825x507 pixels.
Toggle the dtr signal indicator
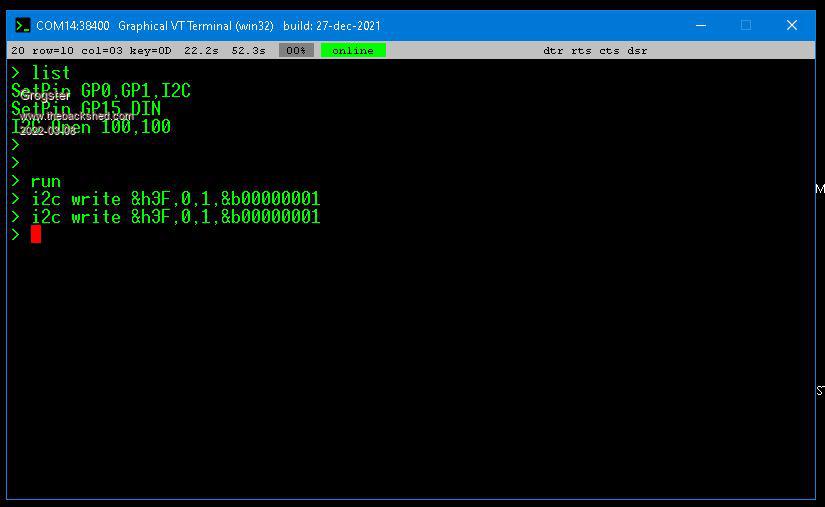click(553, 50)
